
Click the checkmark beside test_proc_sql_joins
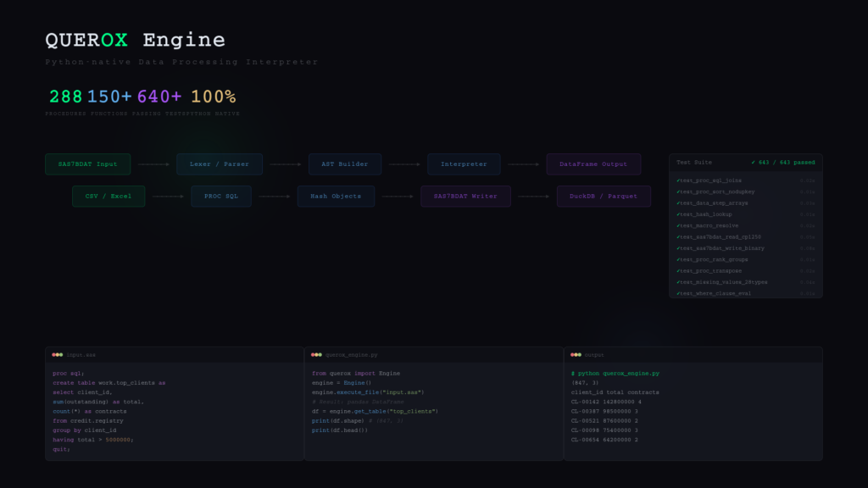click(x=678, y=180)
